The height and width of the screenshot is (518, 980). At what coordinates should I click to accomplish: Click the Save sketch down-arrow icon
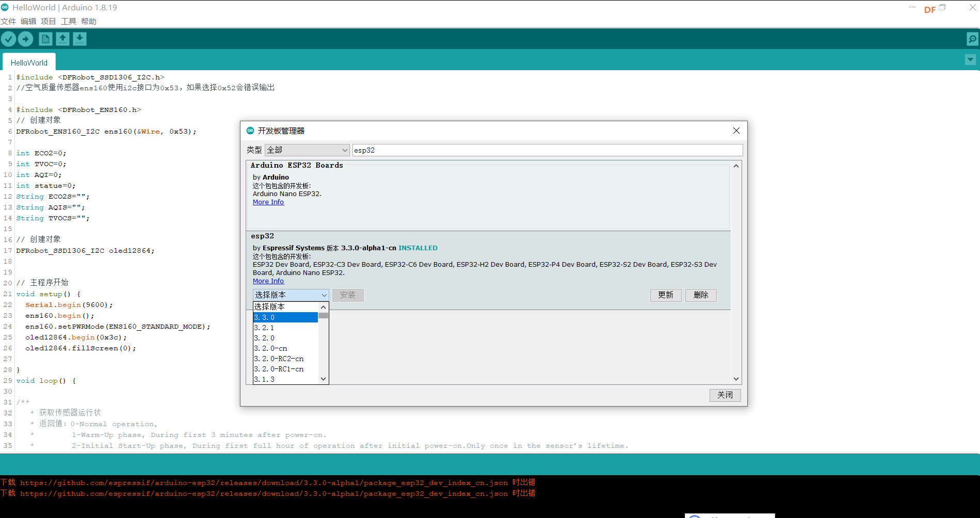pyautogui.click(x=79, y=39)
